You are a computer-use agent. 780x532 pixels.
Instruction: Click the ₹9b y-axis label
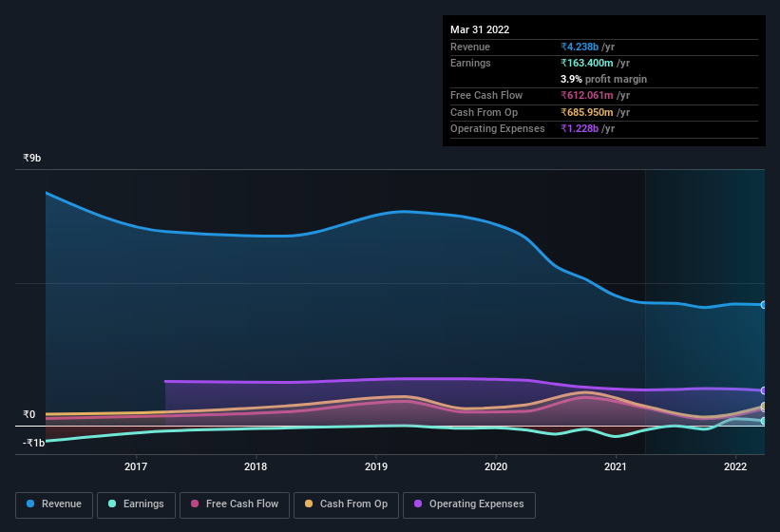32,158
